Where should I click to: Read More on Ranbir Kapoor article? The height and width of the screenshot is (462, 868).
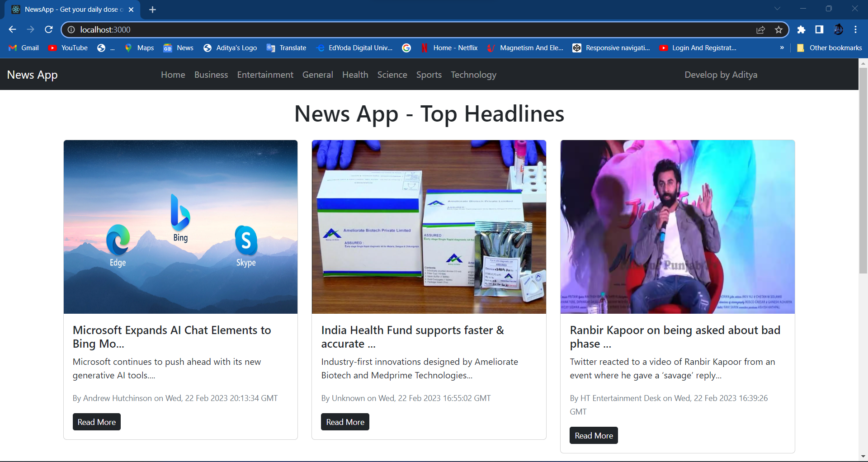(594, 435)
